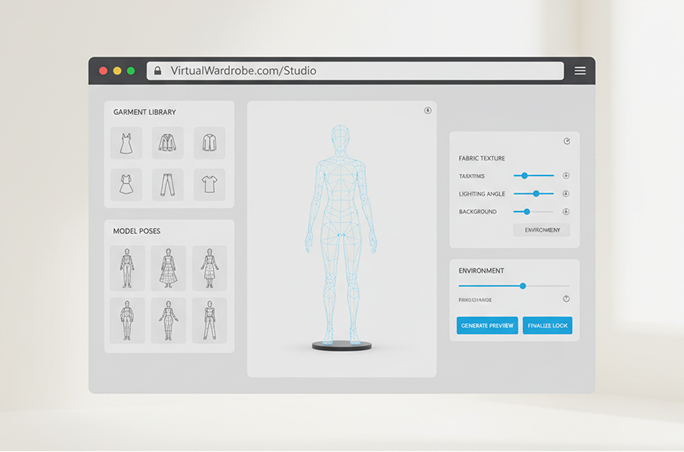Click the VirtualWardrobe.com/Studio address bar
684x452 pixels.
tap(355, 71)
